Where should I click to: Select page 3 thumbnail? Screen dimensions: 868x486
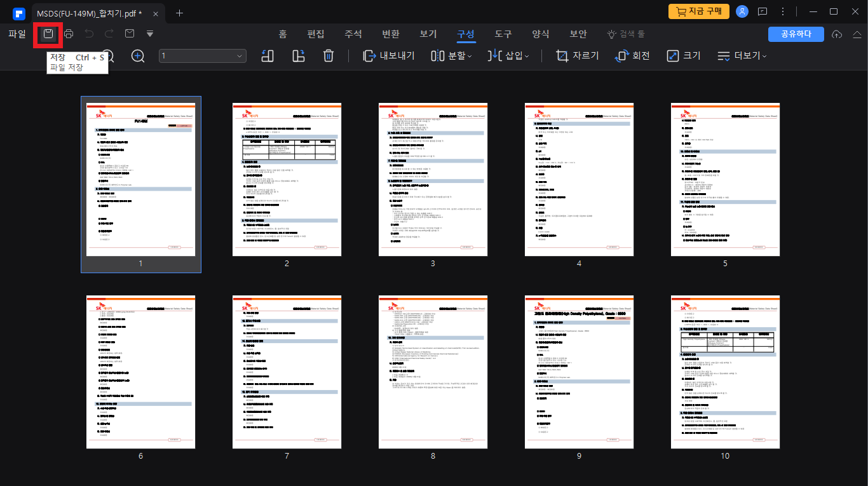coord(433,180)
